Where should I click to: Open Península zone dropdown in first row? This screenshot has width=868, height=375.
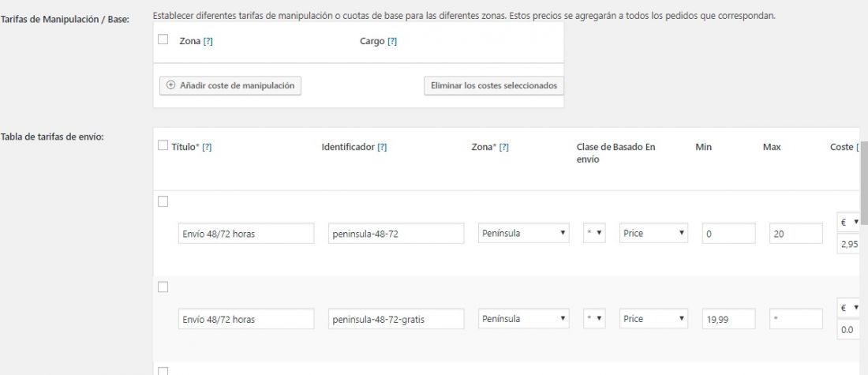click(x=524, y=233)
